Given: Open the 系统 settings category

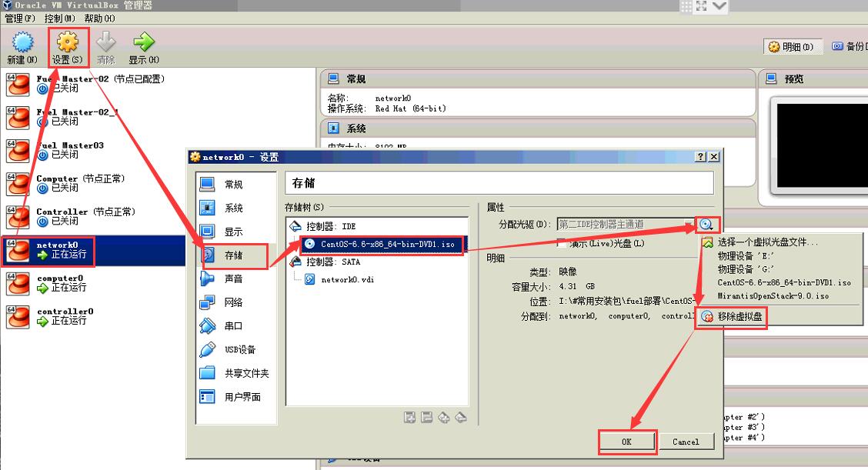Looking at the screenshot, I should pos(236,208).
